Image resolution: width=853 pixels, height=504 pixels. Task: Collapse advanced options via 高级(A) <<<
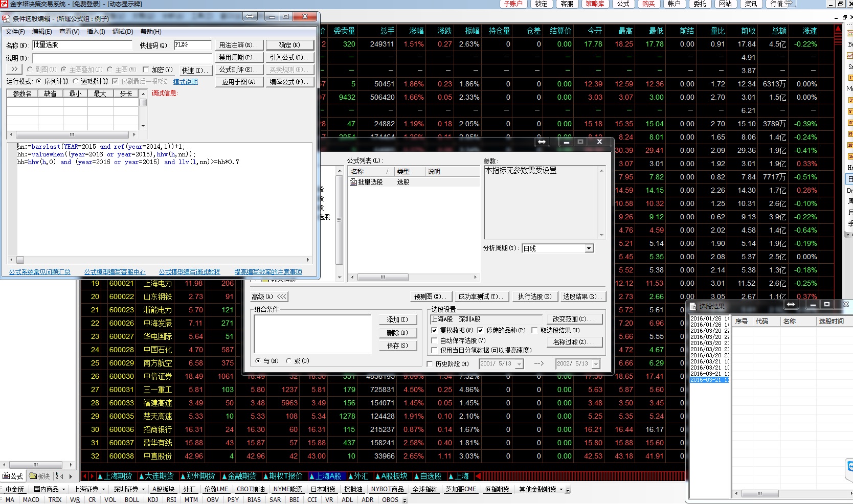pos(270,296)
